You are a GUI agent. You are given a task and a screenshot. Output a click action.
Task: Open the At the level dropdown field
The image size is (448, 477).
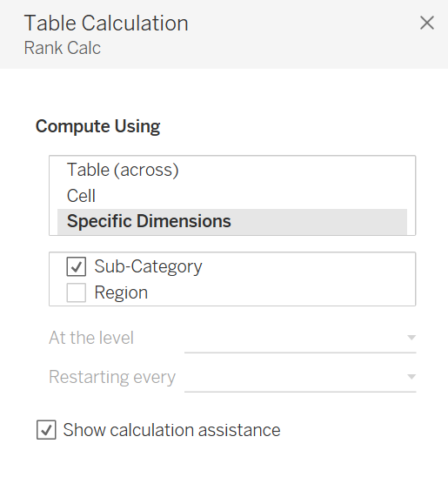300,338
